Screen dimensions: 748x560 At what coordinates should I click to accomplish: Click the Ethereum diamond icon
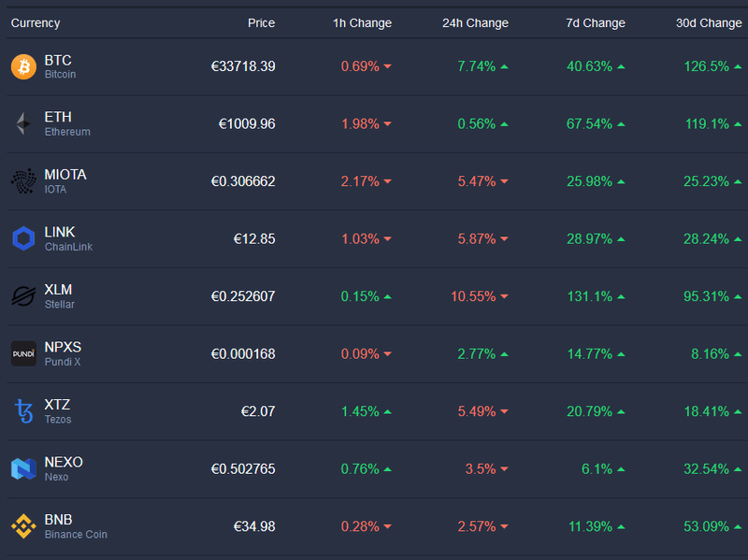23,123
